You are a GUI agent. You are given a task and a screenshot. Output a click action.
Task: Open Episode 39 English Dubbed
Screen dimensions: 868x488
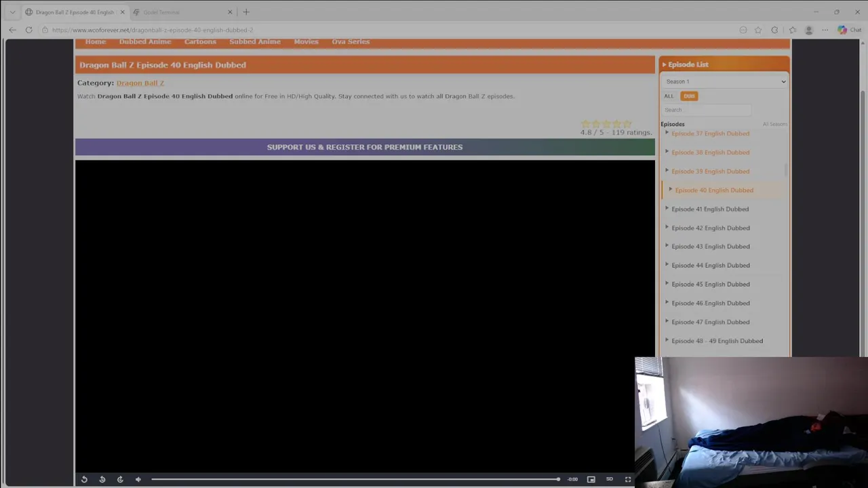click(x=710, y=171)
